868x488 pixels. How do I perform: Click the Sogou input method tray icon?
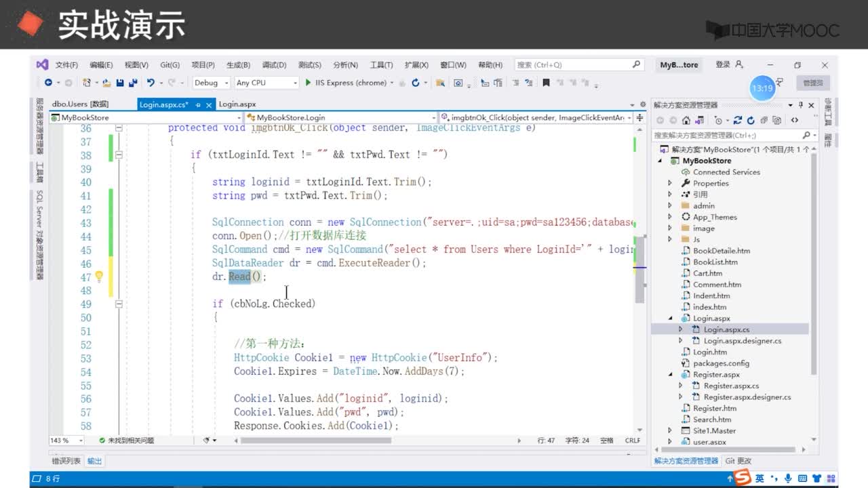(743, 479)
